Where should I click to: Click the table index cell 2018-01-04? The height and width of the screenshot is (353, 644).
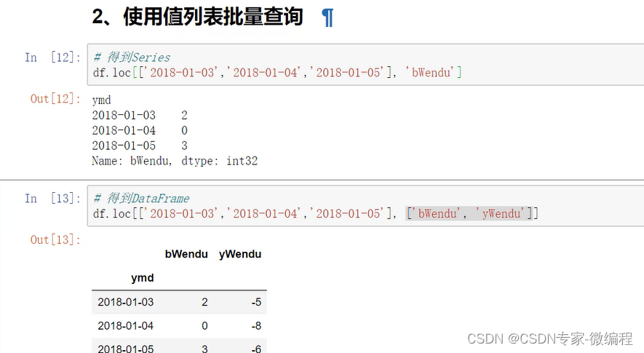coord(126,326)
